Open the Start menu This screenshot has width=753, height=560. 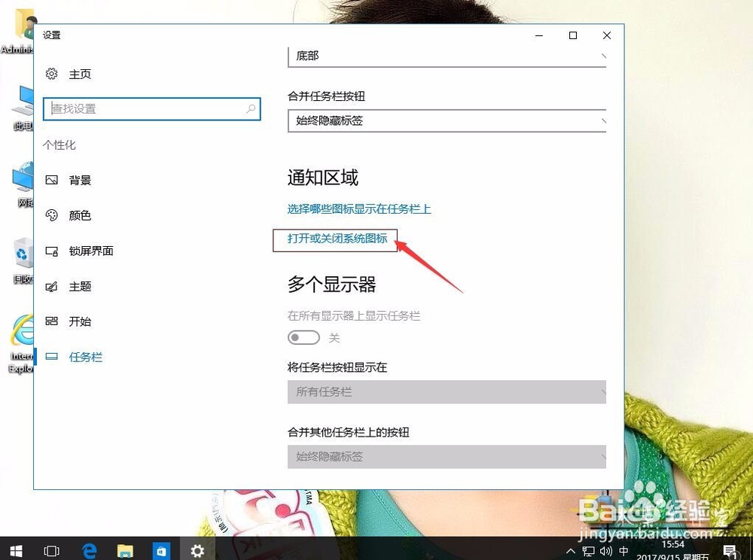click(x=15, y=550)
